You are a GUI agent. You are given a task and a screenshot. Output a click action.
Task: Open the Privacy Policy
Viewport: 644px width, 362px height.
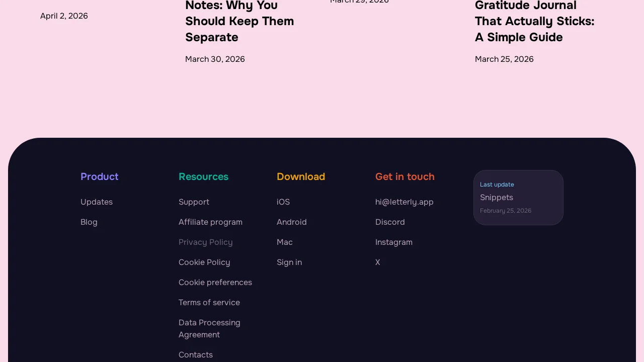tap(206, 242)
